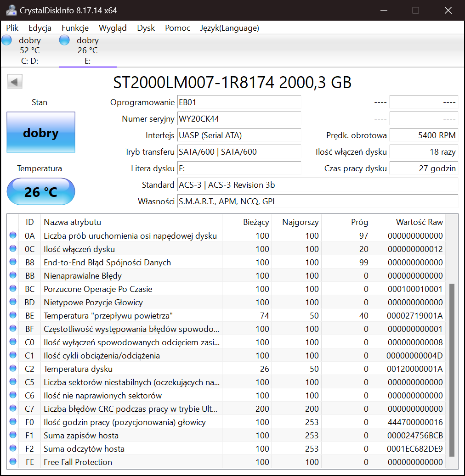Click the blue status dot for attribute FE
The height and width of the screenshot is (476, 465).
(13, 462)
